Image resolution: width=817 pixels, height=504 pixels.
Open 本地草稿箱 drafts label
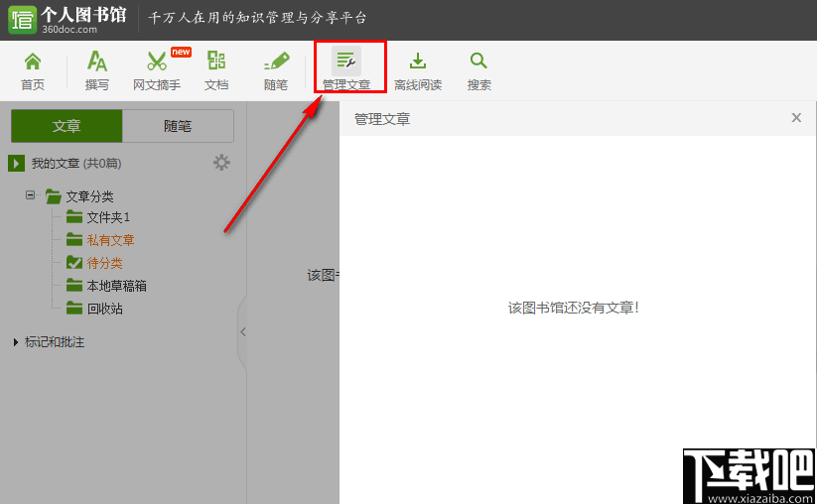(x=117, y=286)
